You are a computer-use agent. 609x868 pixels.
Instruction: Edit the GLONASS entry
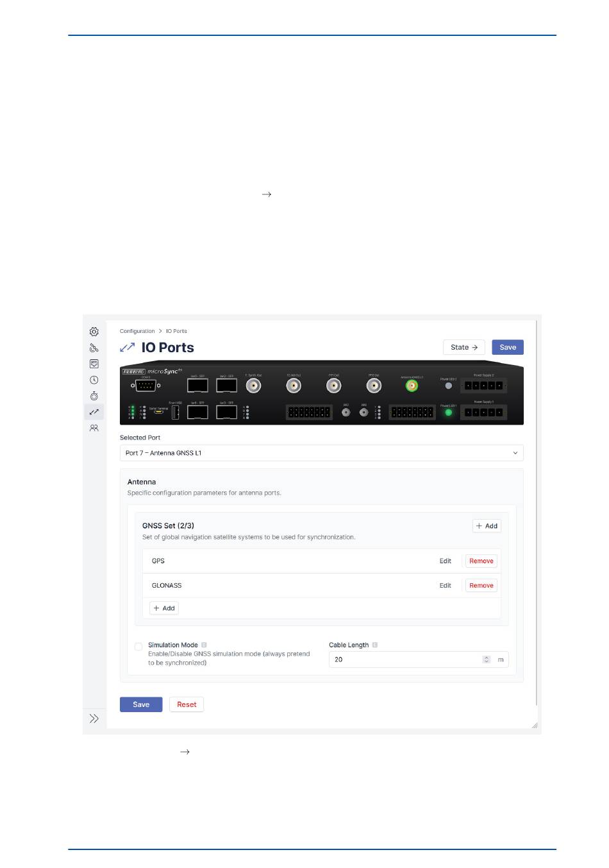446,586
